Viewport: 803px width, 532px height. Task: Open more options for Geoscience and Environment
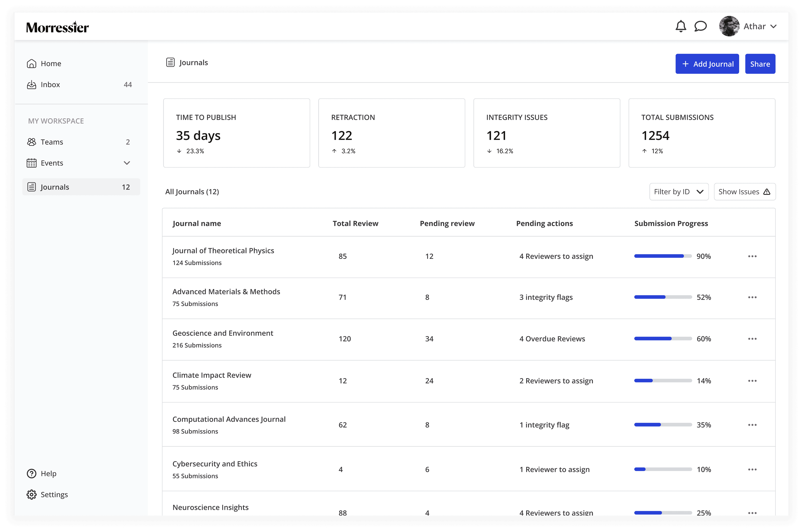[752, 339]
